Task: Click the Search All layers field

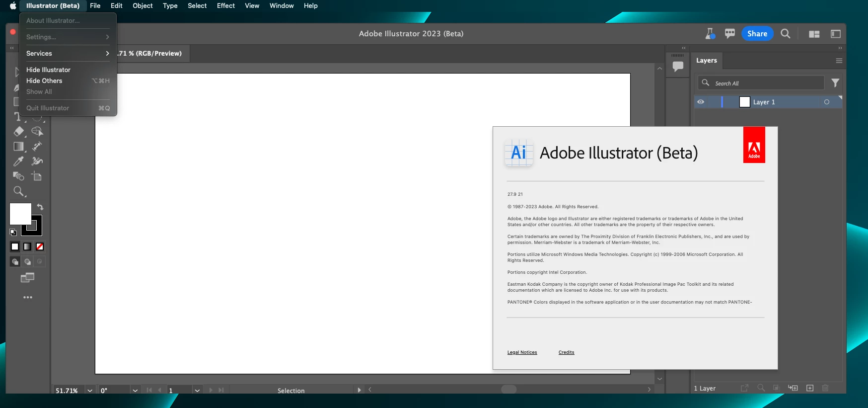Action: pos(761,83)
